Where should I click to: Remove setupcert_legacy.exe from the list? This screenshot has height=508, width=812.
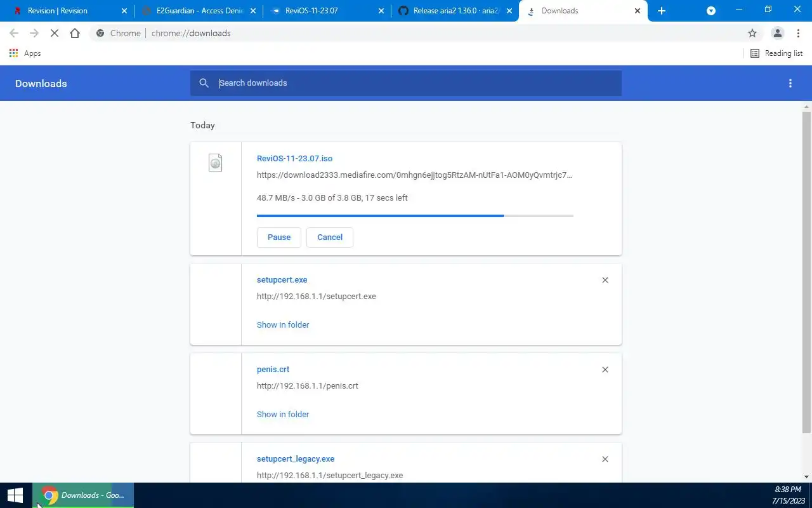click(605, 459)
